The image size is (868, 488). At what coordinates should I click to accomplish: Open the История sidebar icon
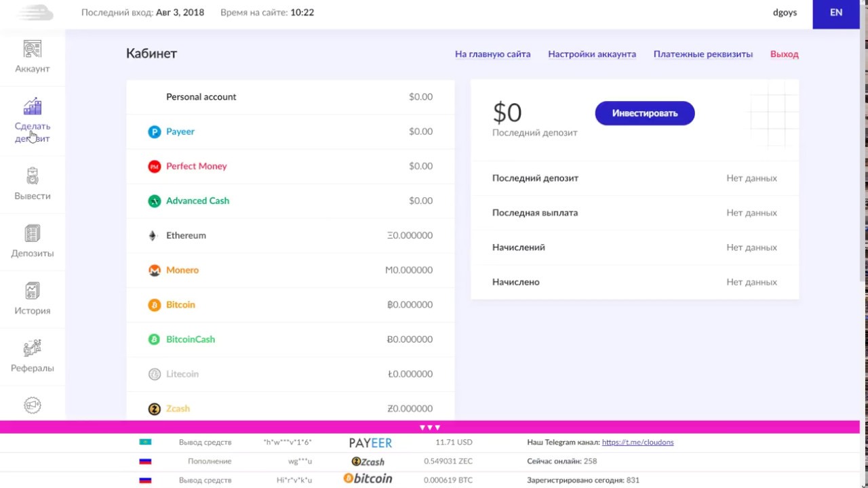(x=33, y=291)
